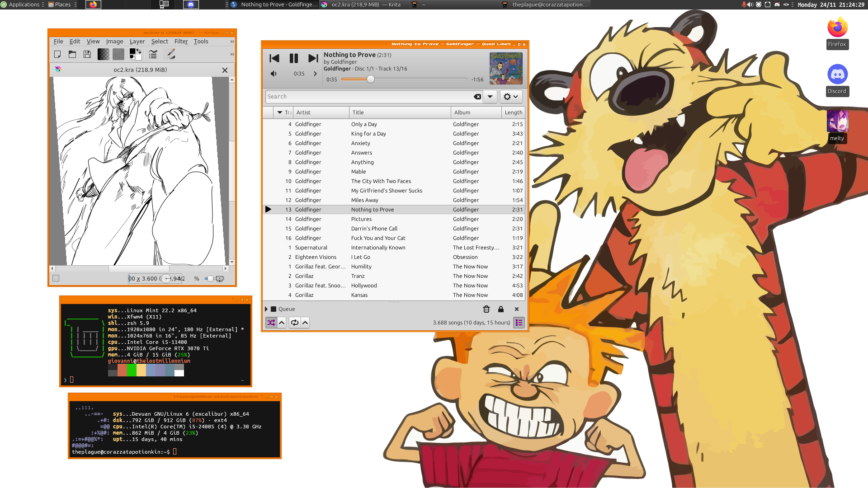Screen dimensions: 868x488
Task: Open the Layer menu in Krita
Action: tap(137, 41)
